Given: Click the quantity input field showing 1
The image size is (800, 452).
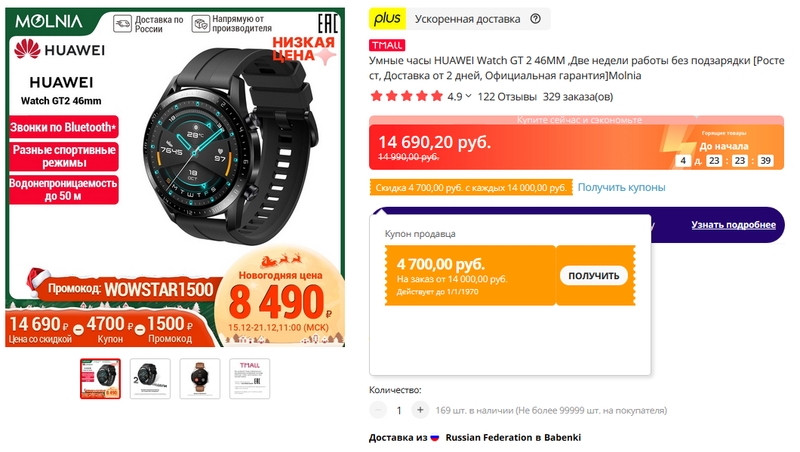Looking at the screenshot, I should click(399, 410).
